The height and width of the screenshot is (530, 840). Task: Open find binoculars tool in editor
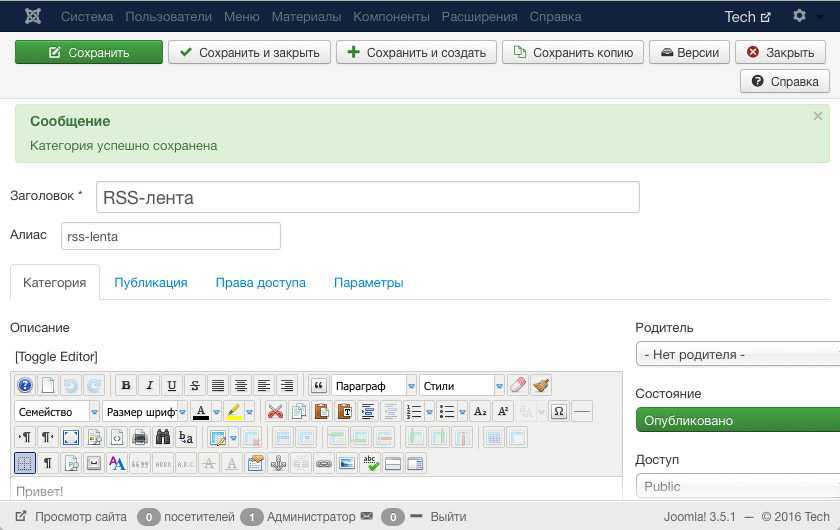click(x=163, y=438)
